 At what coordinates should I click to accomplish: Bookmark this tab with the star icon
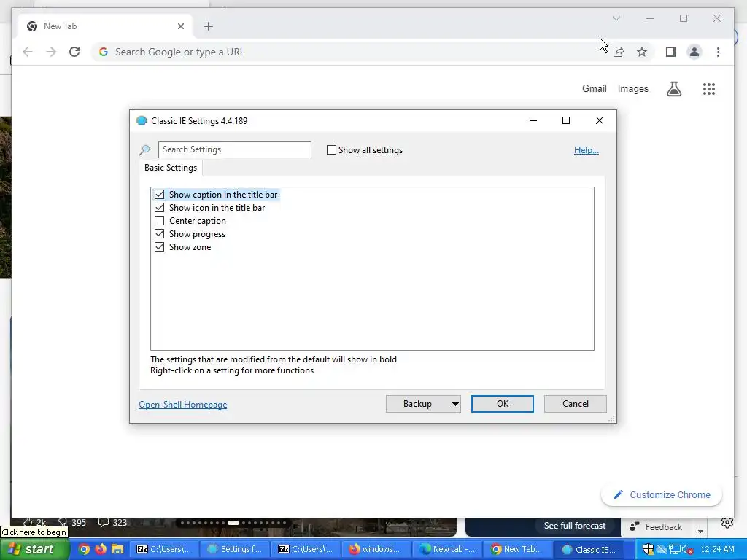642,52
